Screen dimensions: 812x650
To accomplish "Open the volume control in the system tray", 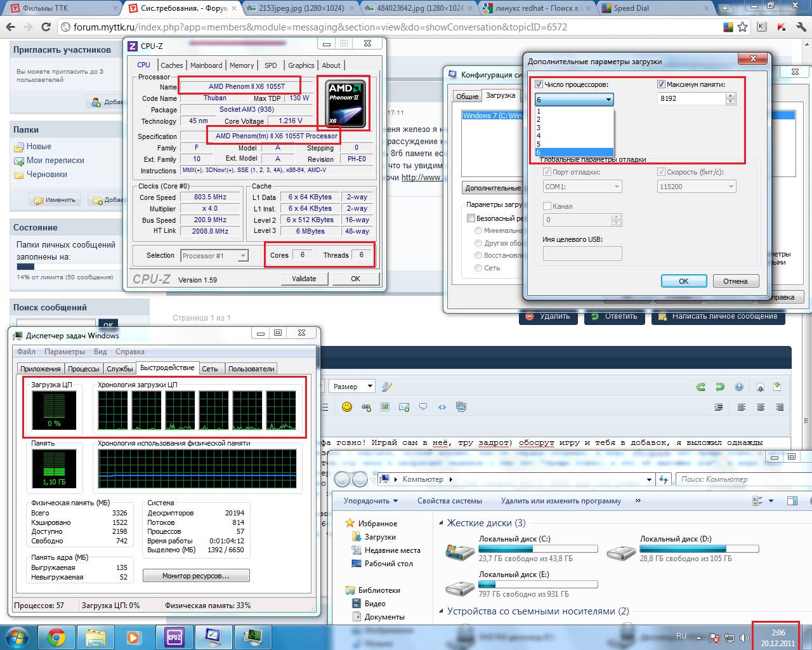I will tap(744, 637).
